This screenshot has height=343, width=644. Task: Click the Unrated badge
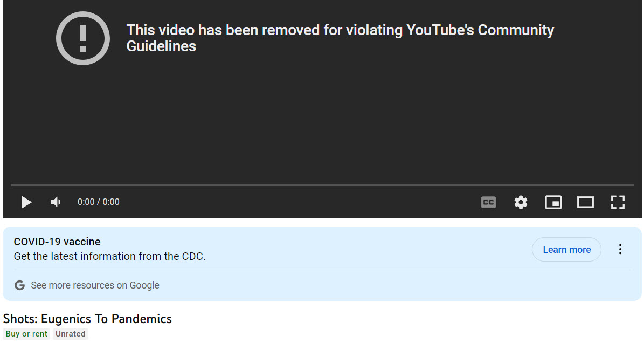click(70, 334)
